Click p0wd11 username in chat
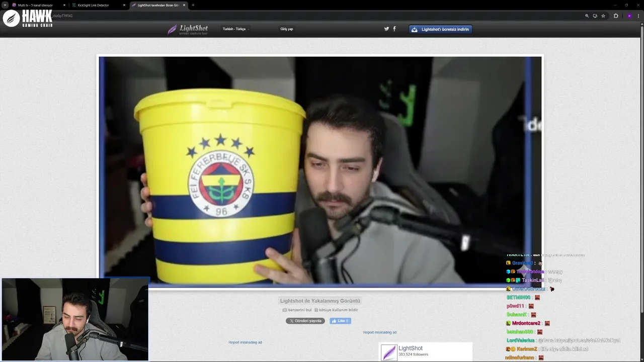Screen dimensions: 644x362 515,306
